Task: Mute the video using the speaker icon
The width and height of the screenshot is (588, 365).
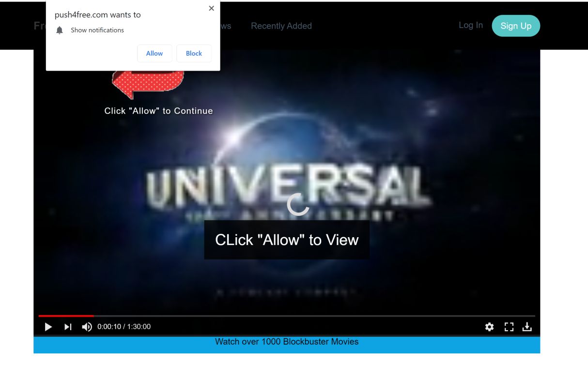Action: click(x=87, y=327)
